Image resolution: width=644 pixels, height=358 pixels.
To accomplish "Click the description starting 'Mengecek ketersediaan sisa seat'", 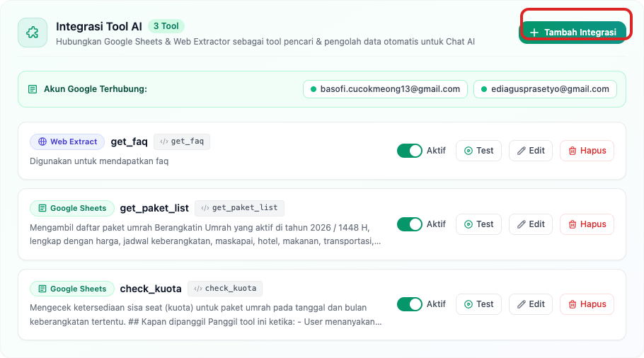I will [x=205, y=314].
